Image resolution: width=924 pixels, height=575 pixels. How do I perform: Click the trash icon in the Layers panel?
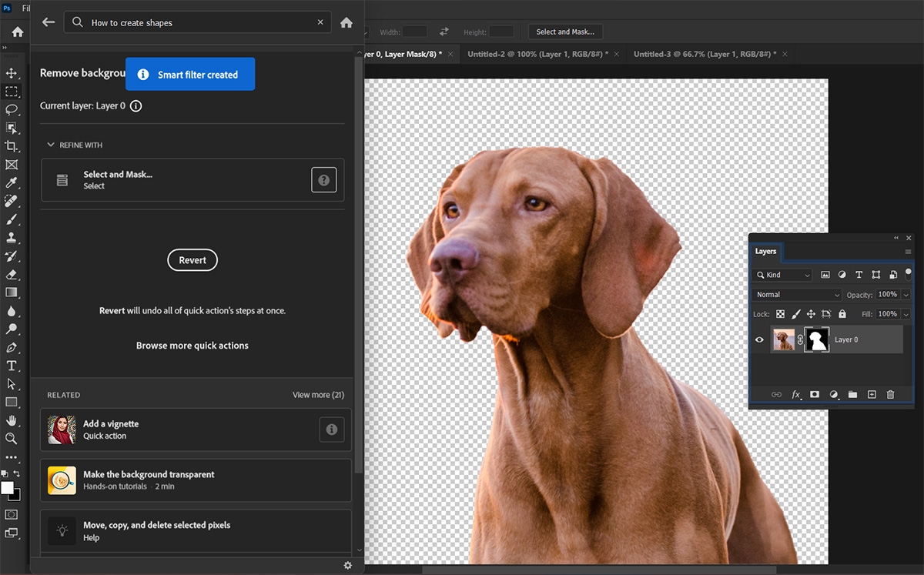coord(890,395)
